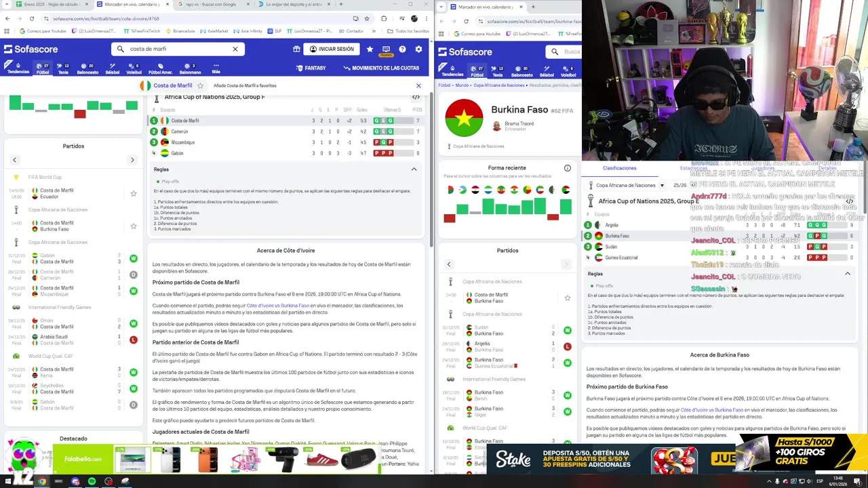
Task: Toggle alert for Costa de Marfil vs Ecuador
Action: 134,193
